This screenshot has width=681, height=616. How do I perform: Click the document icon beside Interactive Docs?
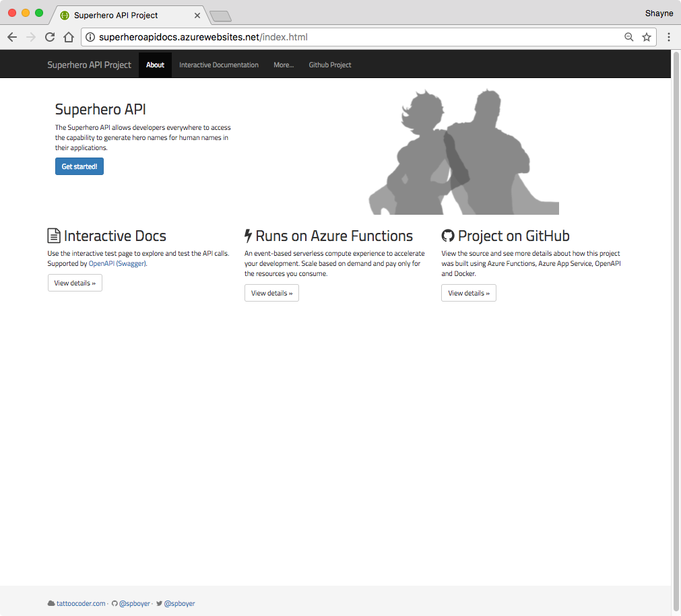pyautogui.click(x=54, y=236)
